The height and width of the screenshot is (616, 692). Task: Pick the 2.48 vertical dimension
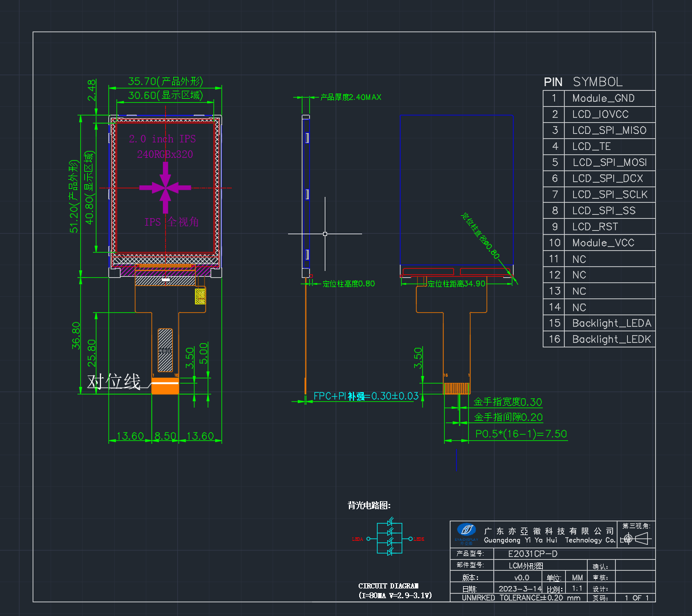[x=92, y=90]
